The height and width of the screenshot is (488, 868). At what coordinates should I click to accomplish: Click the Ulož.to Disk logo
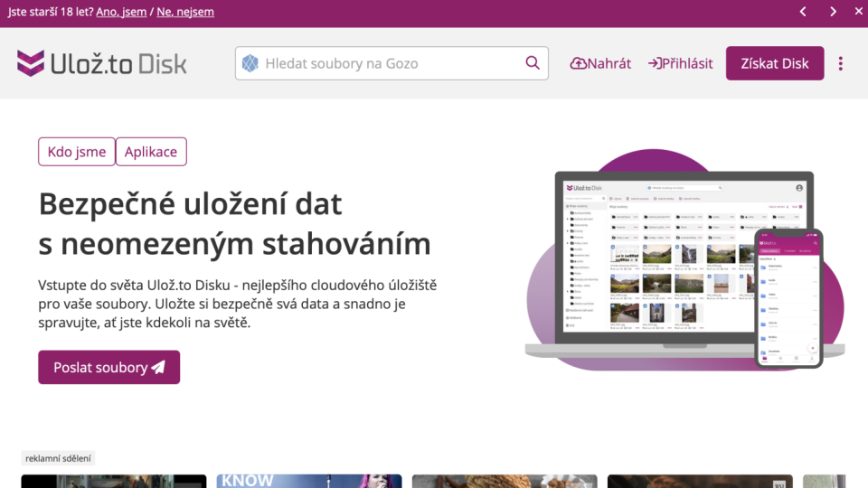(x=102, y=63)
